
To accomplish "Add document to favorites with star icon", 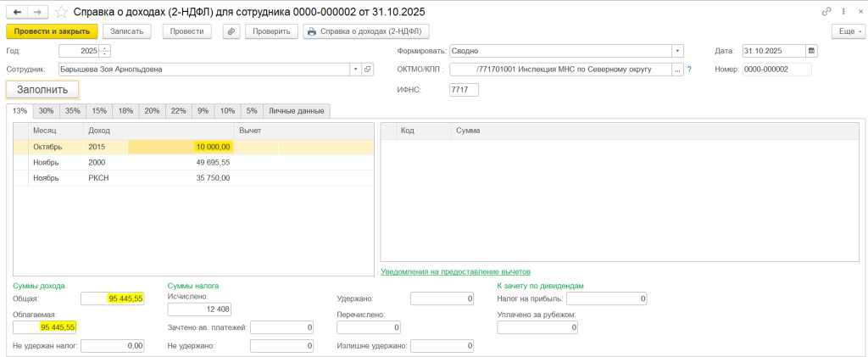I will click(60, 12).
